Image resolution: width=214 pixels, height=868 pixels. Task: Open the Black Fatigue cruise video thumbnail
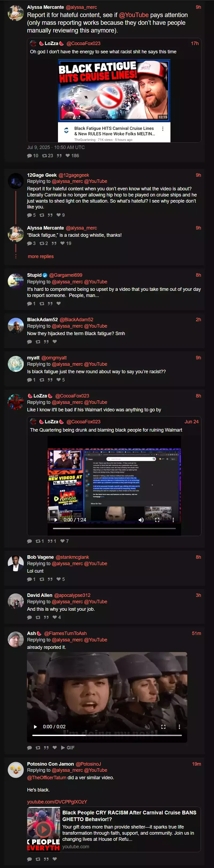click(x=114, y=90)
